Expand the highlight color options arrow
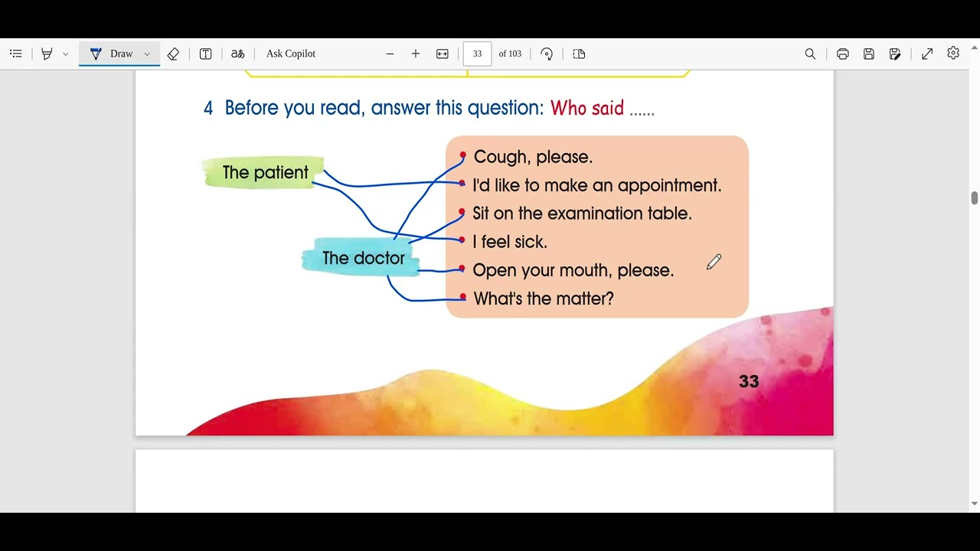Screen dimensions: 980x551 click(65, 54)
